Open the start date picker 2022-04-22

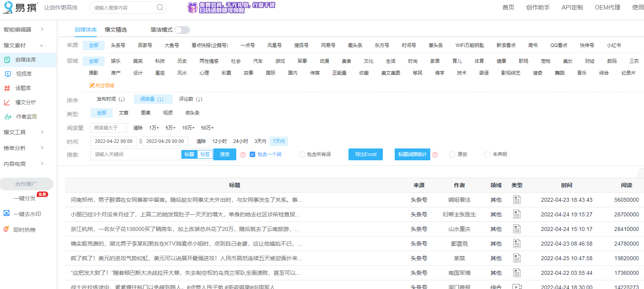(x=113, y=141)
